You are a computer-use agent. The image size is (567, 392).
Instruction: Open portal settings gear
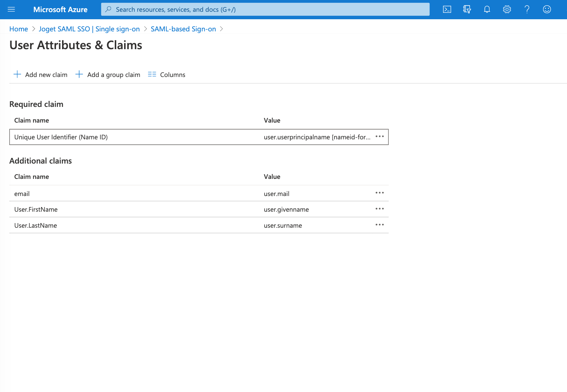pos(507,10)
